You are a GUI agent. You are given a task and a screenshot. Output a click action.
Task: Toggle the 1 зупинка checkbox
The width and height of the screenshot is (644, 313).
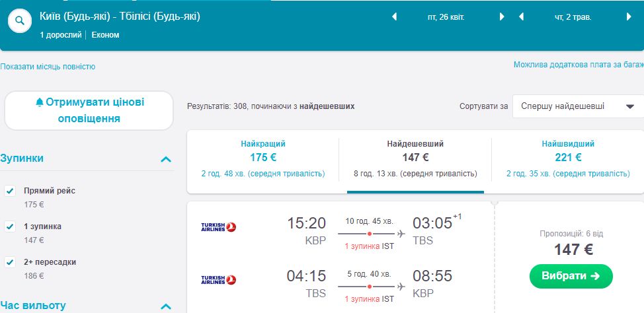coord(10,226)
